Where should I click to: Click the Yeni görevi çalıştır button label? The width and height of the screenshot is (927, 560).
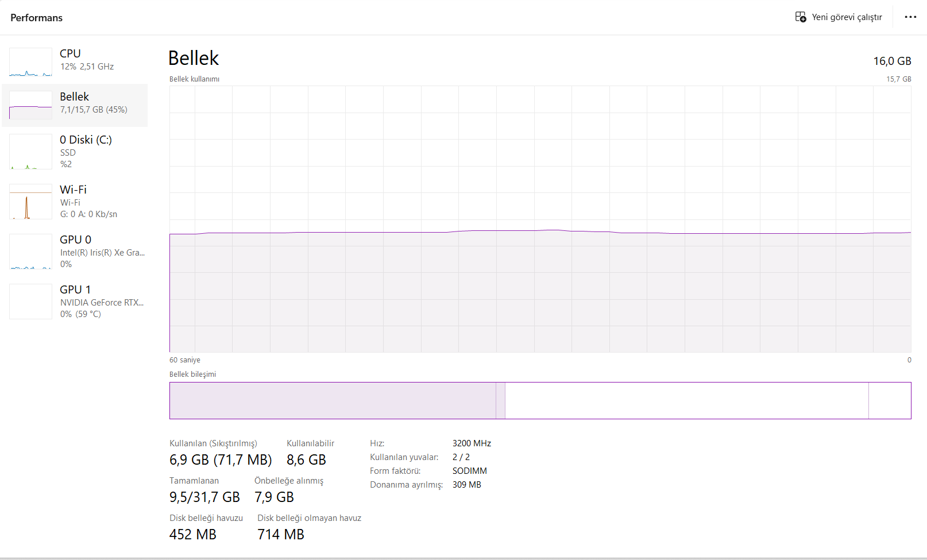(x=847, y=17)
